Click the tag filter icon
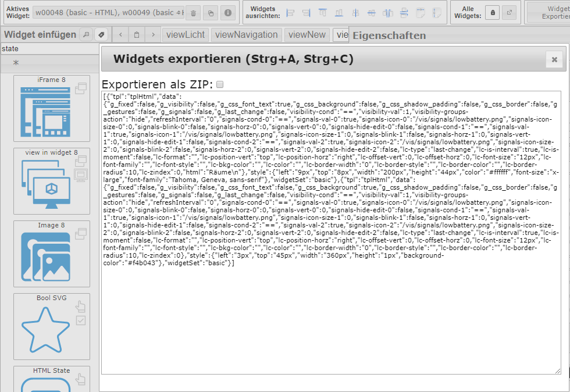The height and width of the screenshot is (392, 570). (x=101, y=35)
